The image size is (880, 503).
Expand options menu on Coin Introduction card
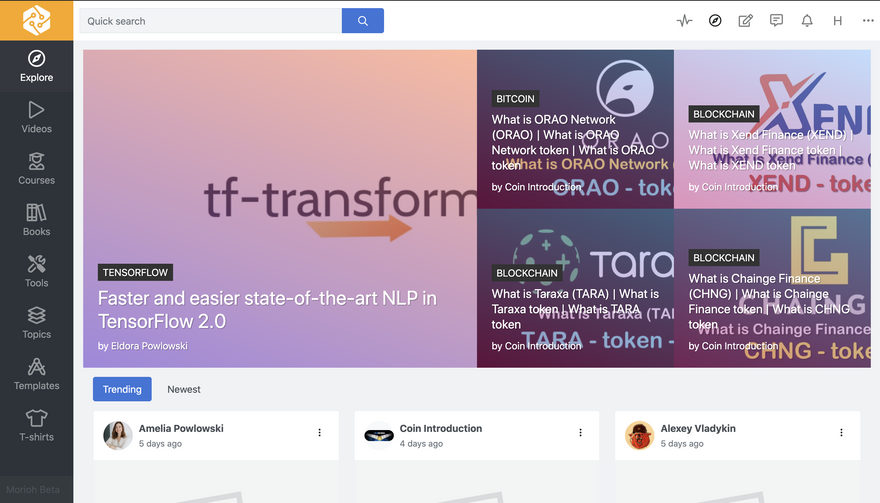pyautogui.click(x=581, y=433)
